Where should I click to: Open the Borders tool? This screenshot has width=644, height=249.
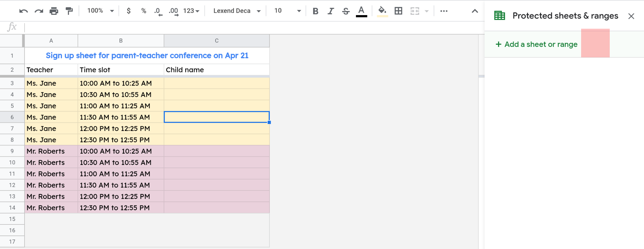(x=398, y=11)
